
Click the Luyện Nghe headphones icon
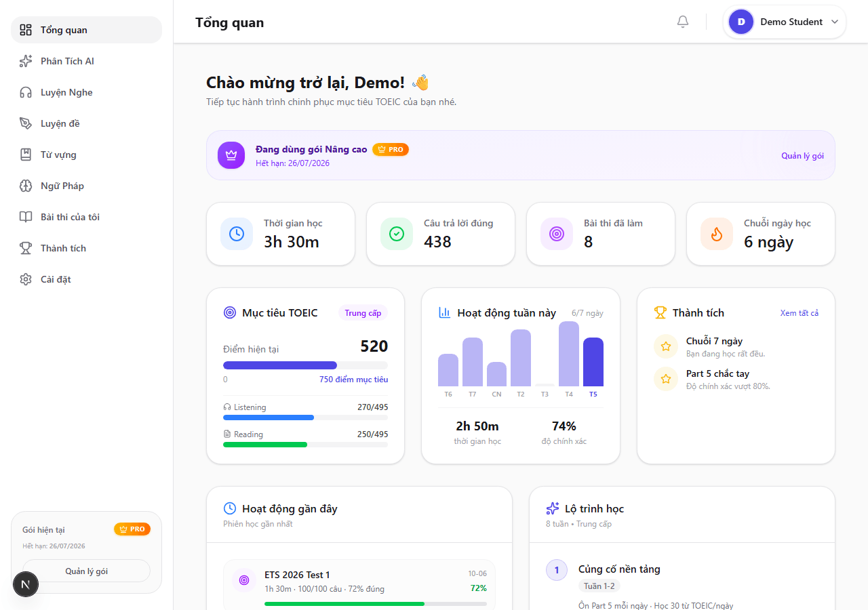click(x=26, y=92)
